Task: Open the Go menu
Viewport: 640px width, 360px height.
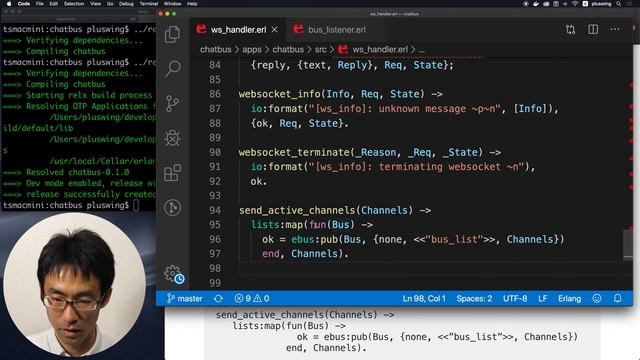Action: [110, 4]
